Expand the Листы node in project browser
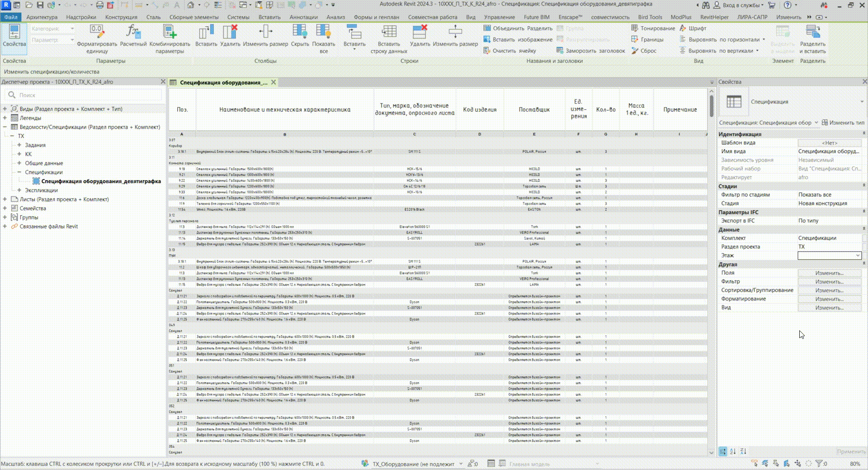The height and width of the screenshot is (470, 868). (5, 199)
